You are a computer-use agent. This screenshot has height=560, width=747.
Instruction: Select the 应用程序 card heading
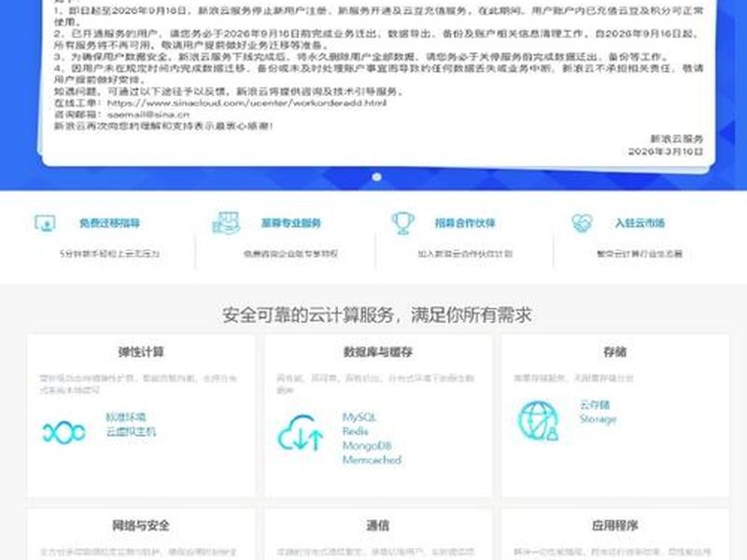tap(614, 525)
